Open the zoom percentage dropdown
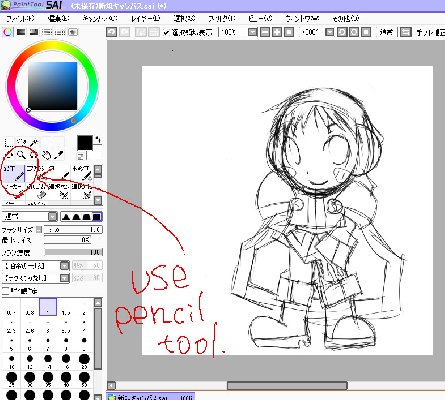This screenshot has width=445, height=400. click(x=253, y=32)
